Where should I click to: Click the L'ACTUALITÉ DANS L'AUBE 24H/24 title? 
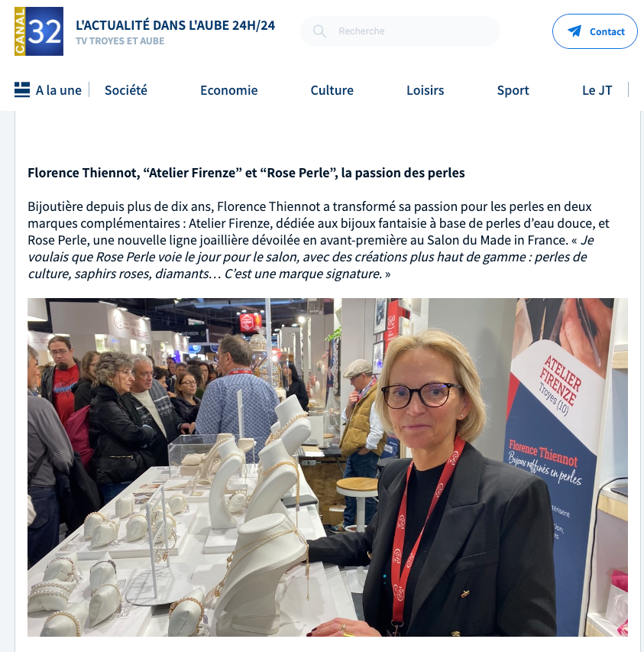coord(176,25)
